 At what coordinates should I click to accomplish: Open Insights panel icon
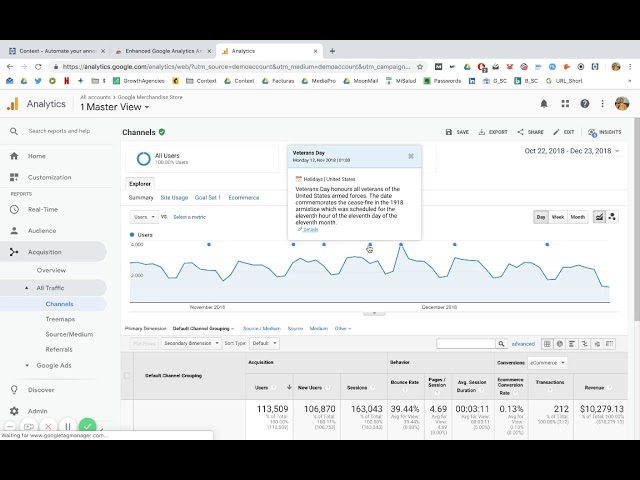pyautogui.click(x=605, y=132)
